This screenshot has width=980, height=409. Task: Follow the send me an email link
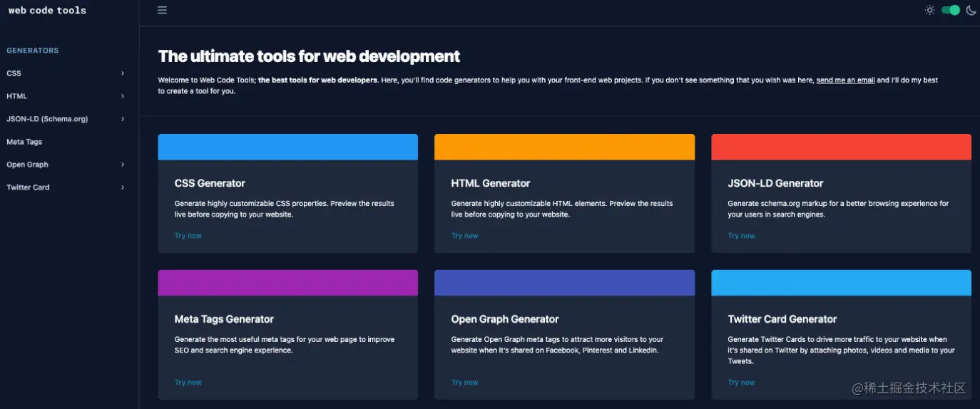coord(845,81)
